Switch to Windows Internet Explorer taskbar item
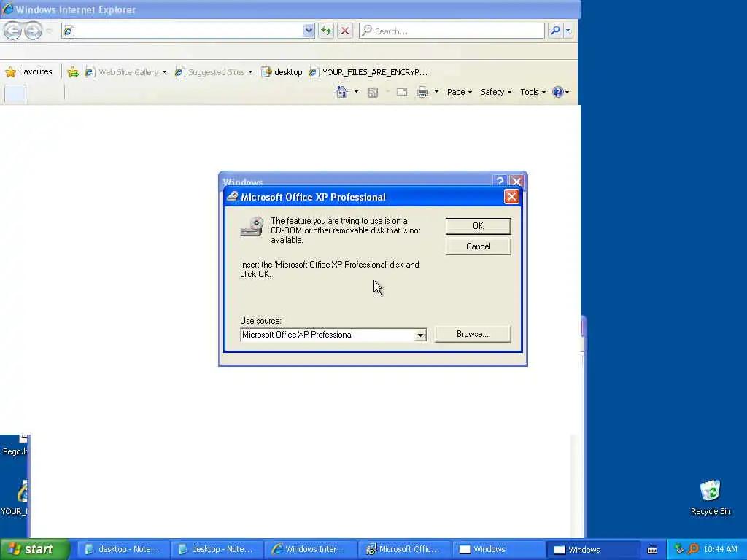The image size is (747, 560). coord(309,550)
